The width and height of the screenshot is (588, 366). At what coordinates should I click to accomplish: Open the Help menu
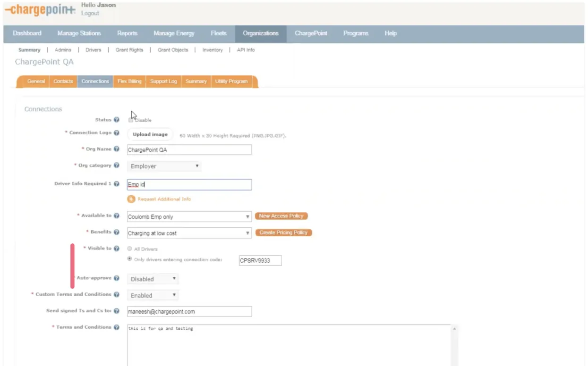[x=391, y=33]
